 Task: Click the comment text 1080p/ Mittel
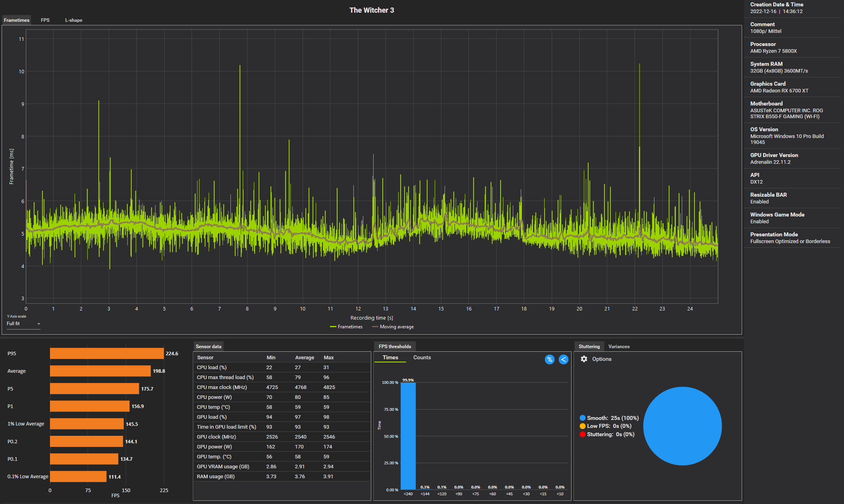click(765, 31)
